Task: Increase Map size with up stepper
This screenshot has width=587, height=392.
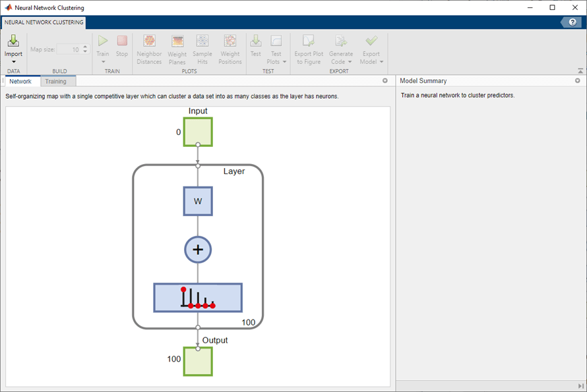Action: click(85, 47)
